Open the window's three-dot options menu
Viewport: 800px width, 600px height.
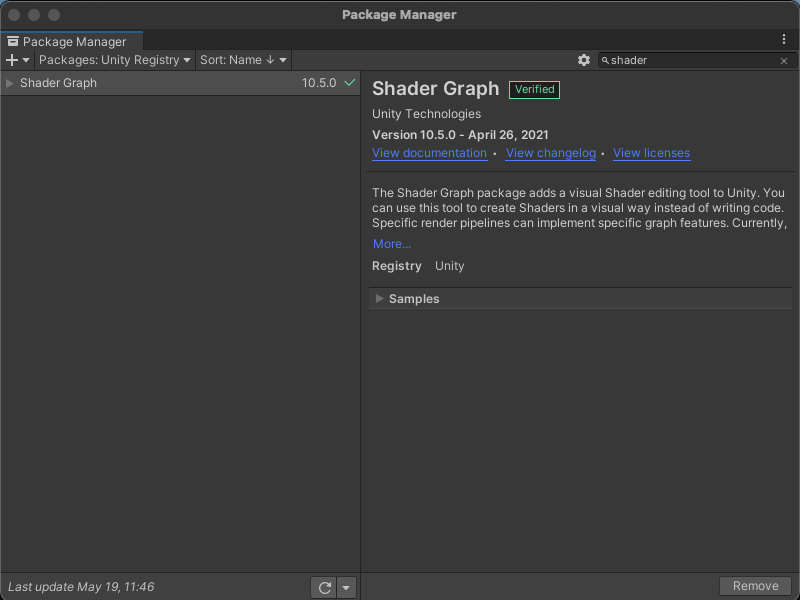click(x=784, y=39)
